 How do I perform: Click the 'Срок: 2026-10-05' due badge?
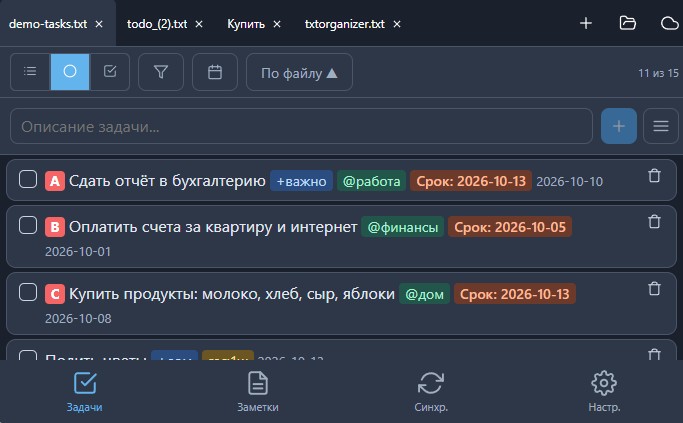click(510, 227)
